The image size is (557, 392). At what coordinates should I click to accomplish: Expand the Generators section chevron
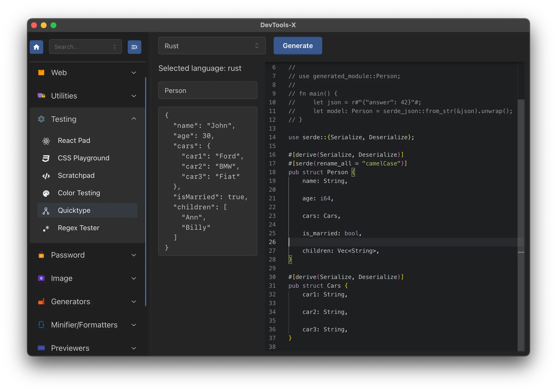tap(134, 302)
